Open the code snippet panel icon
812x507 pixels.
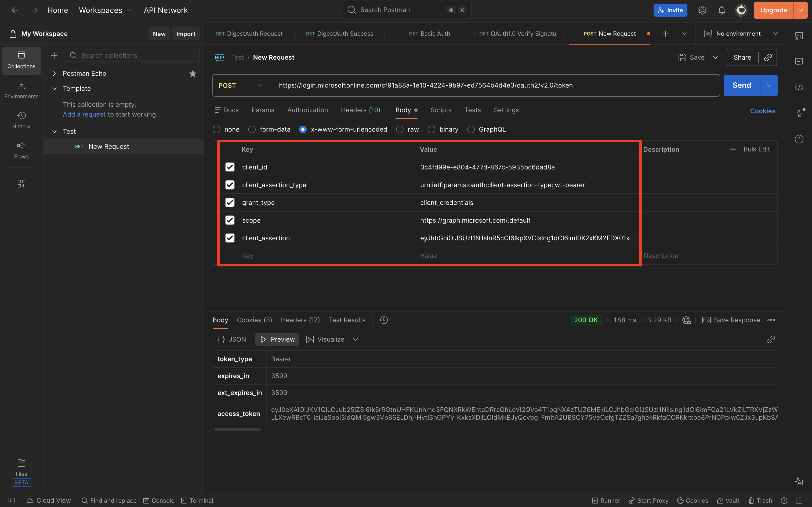pos(799,88)
